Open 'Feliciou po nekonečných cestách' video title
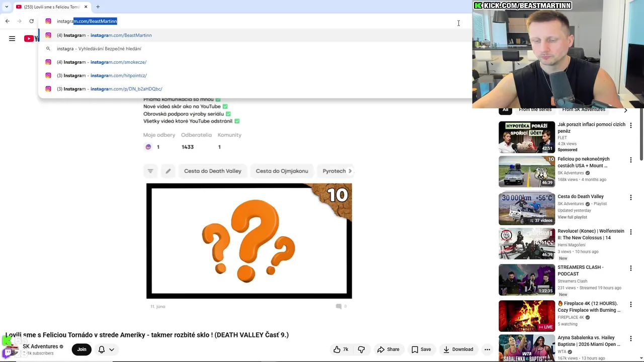 [x=584, y=162]
